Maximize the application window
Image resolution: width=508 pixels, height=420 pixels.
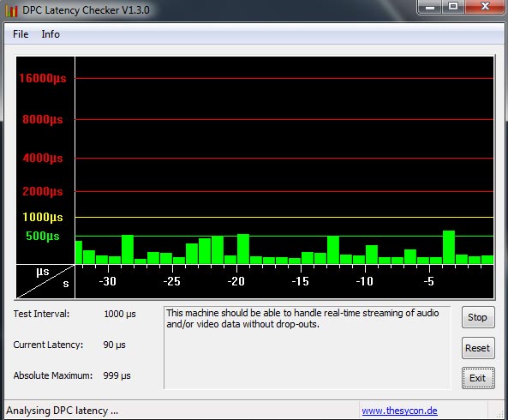pyautogui.click(x=453, y=7)
